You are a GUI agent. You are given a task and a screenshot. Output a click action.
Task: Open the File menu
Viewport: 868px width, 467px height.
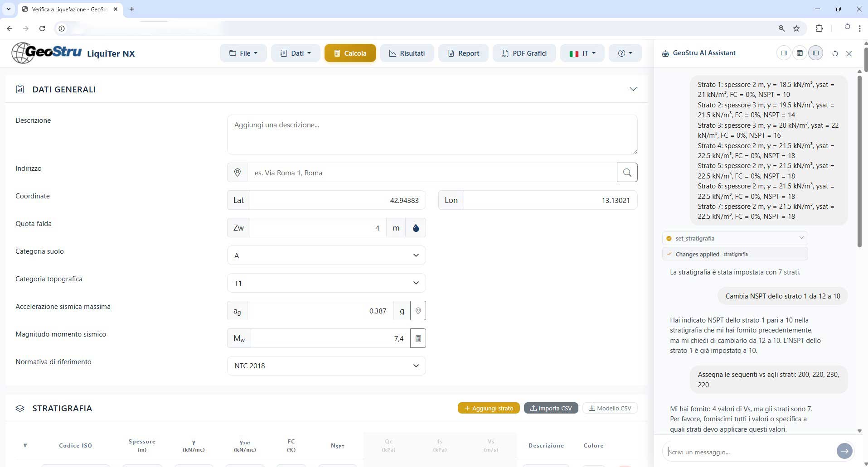click(243, 53)
